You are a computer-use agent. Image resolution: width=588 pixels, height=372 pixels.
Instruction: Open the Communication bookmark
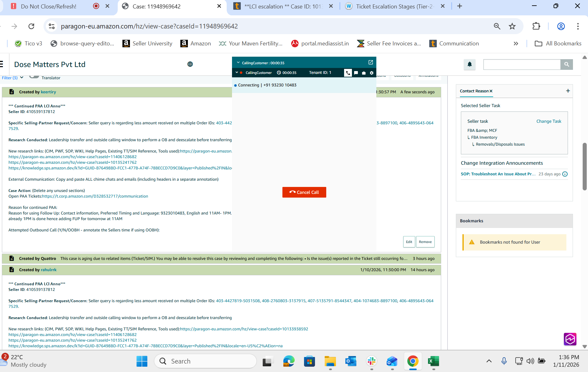[454, 44]
